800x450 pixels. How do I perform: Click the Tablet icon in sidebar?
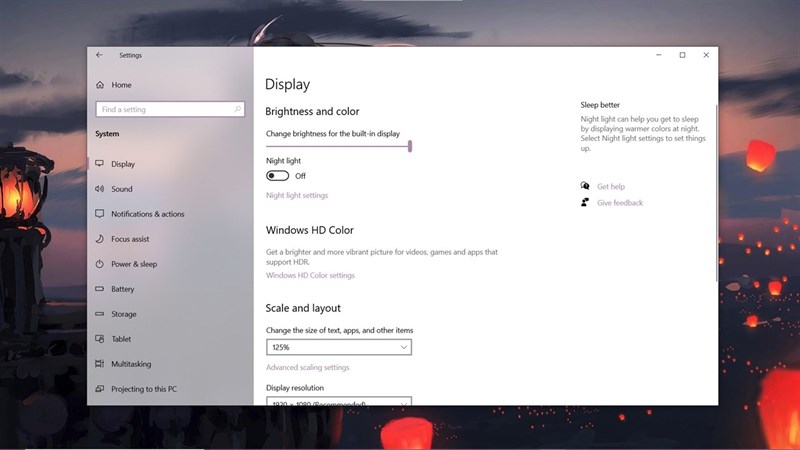99,339
